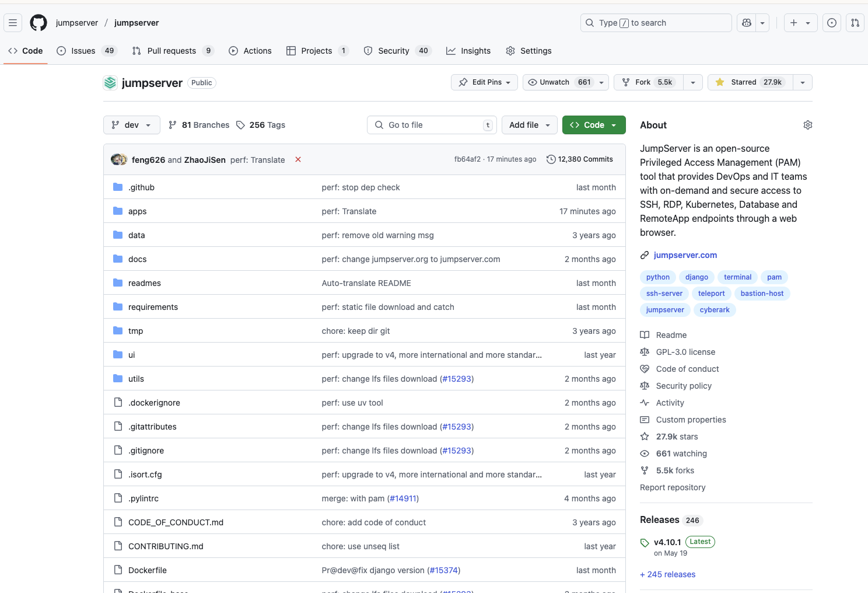
Task: Open the Add file dropdown
Action: pos(529,125)
